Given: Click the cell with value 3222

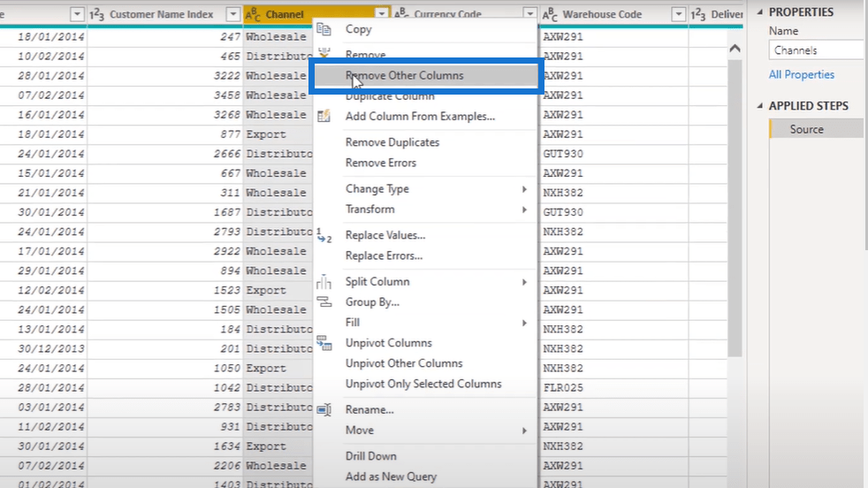Looking at the screenshot, I should point(165,76).
